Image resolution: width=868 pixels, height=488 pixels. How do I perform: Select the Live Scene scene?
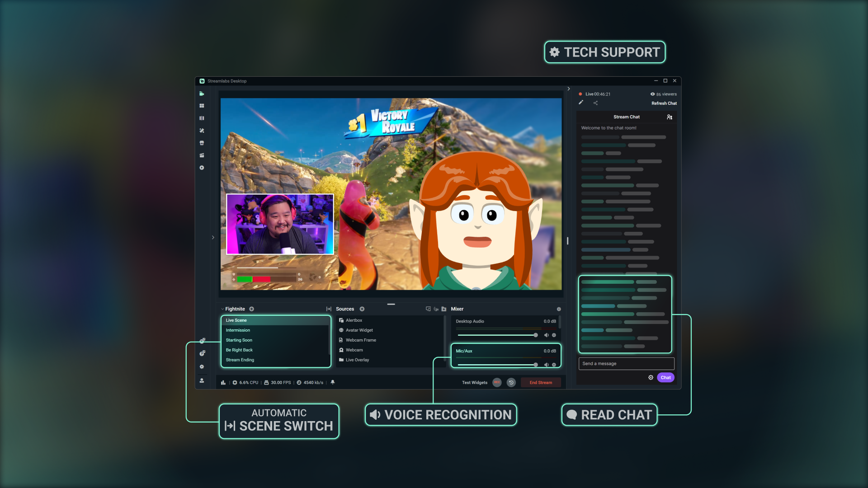276,320
